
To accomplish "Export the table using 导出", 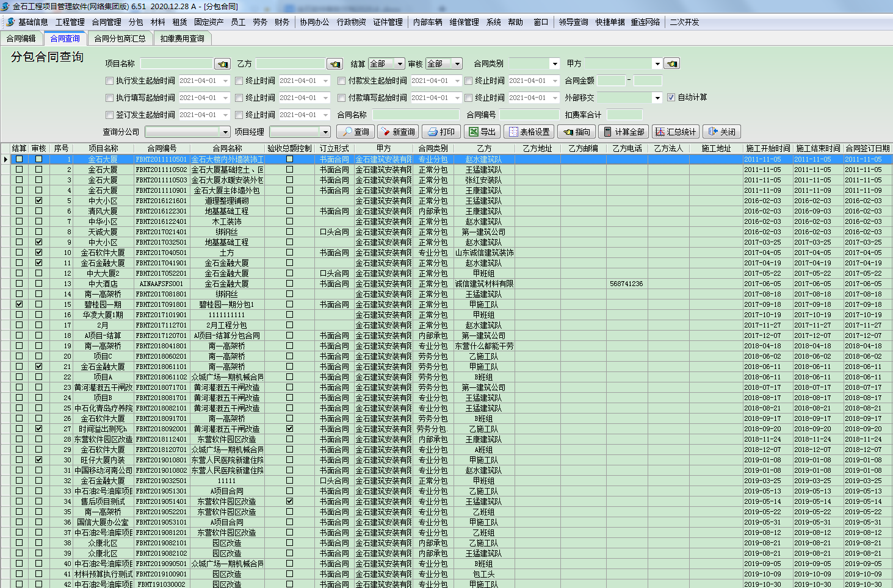I will click(482, 132).
